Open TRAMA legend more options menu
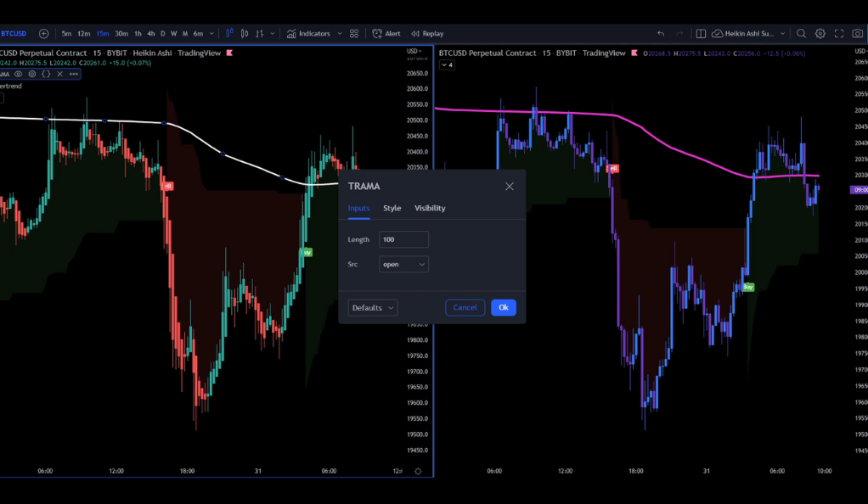868x504 pixels. coord(74,74)
